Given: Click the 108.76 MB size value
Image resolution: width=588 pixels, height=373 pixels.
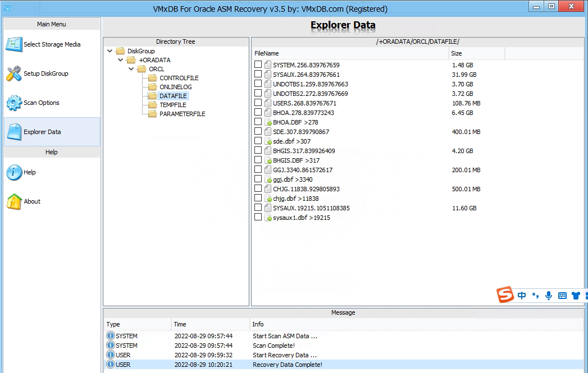Looking at the screenshot, I should 466,103.
